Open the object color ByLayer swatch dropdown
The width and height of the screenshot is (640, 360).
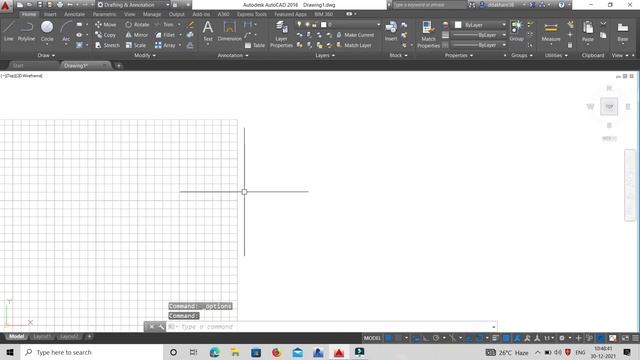[x=480, y=24]
